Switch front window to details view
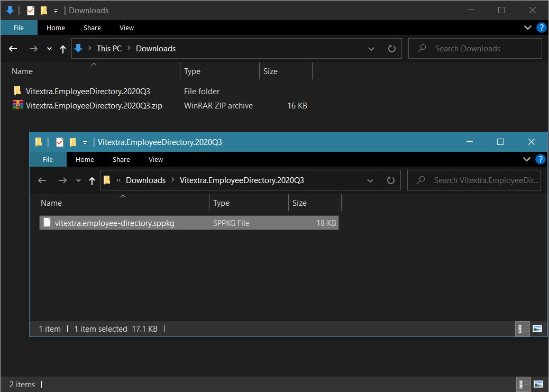Screen dimensions: 549x392 point(521,329)
